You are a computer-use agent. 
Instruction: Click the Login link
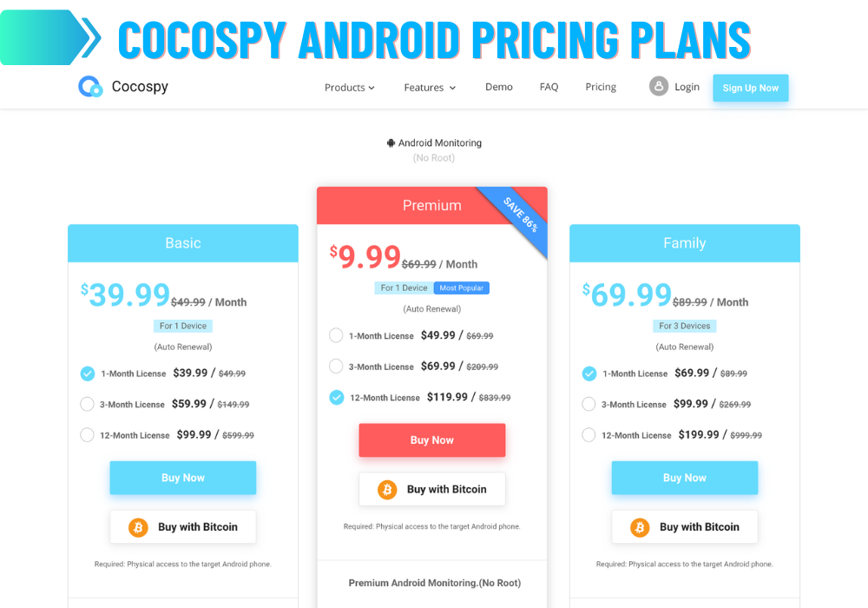[x=687, y=87]
